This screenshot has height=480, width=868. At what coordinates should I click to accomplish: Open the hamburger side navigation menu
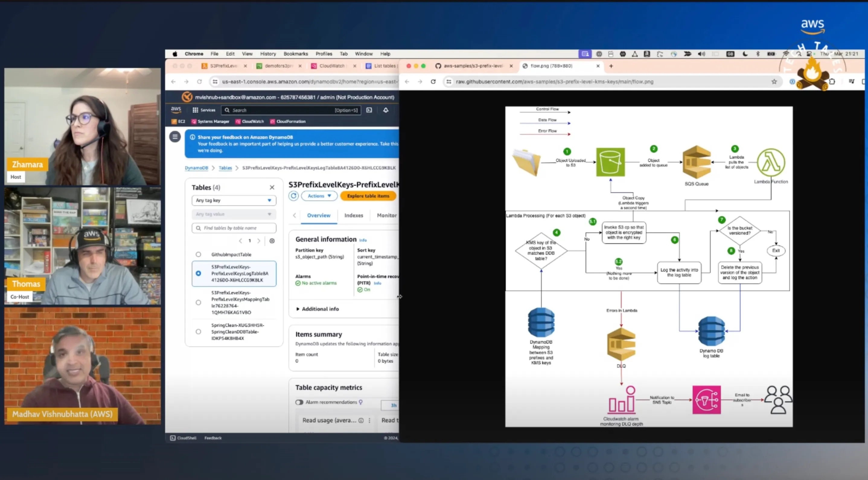pos(175,137)
